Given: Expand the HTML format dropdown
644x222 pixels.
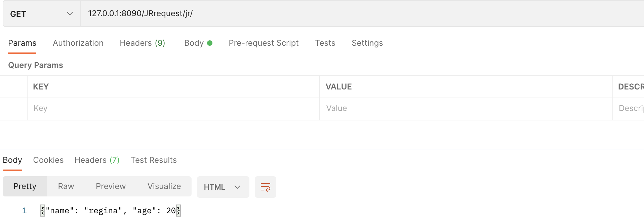Looking at the screenshot, I should pos(223,187).
